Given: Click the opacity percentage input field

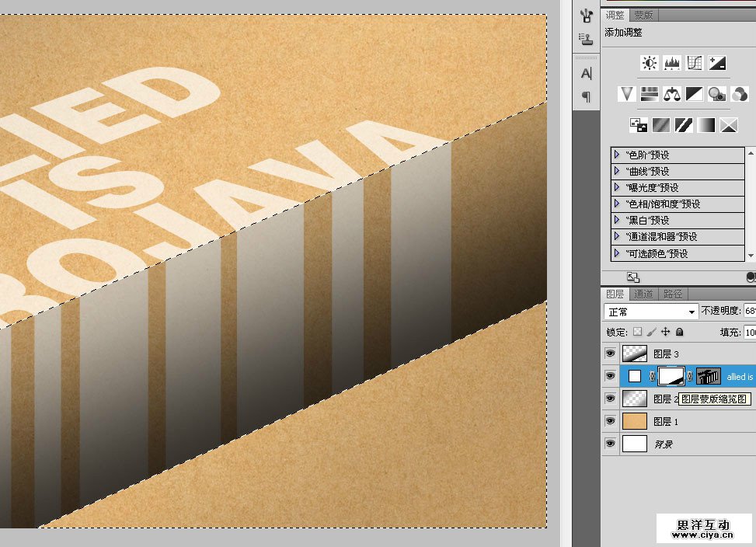Looking at the screenshot, I should point(749,311).
